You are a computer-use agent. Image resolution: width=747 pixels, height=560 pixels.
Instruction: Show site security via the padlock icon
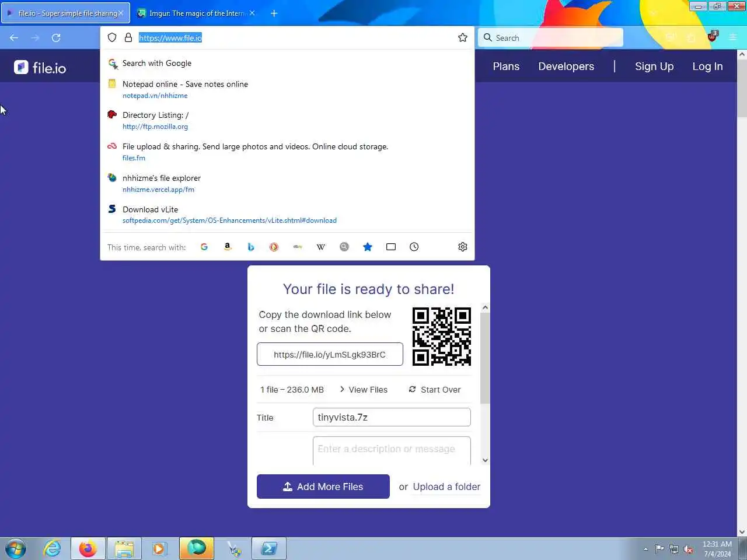(128, 38)
